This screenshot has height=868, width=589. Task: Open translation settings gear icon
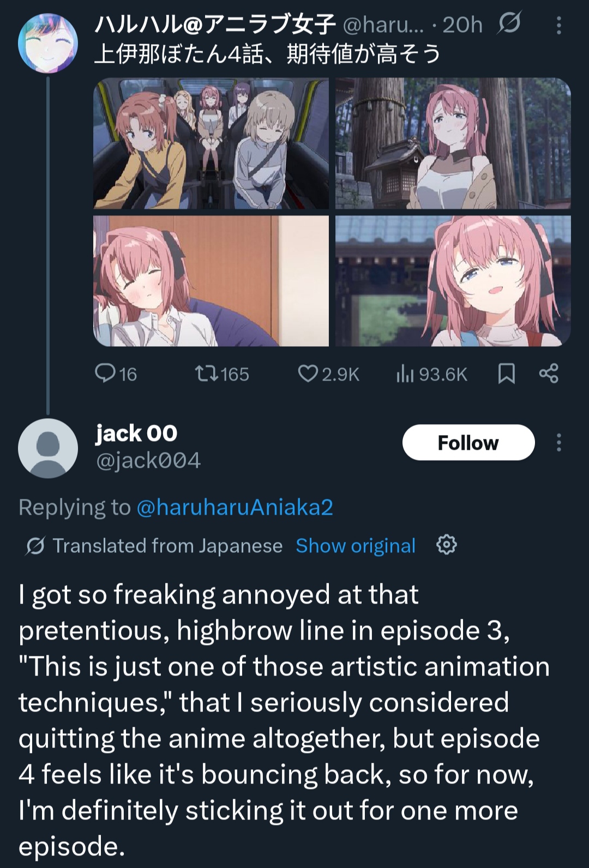click(447, 545)
